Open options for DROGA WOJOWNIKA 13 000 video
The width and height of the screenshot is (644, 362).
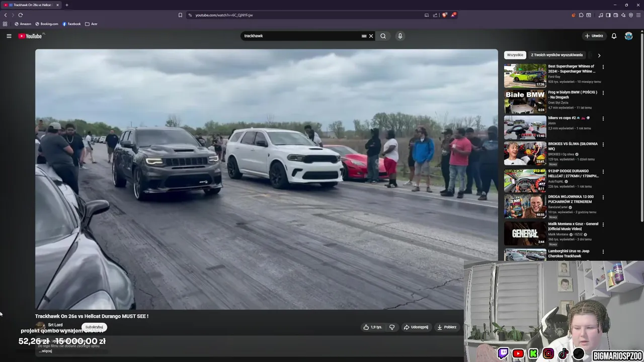(x=603, y=197)
